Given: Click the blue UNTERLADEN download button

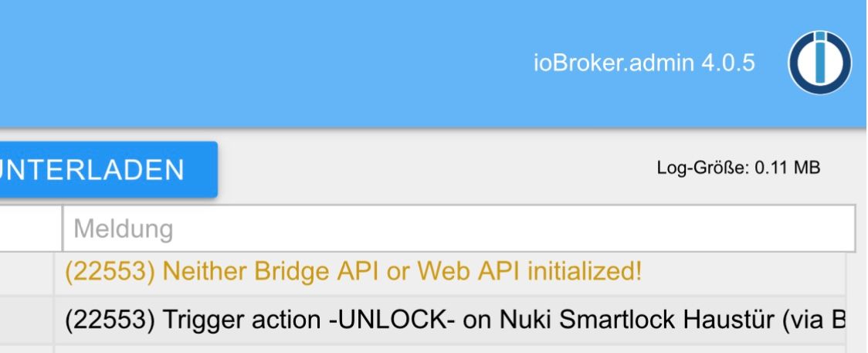Looking at the screenshot, I should [x=108, y=169].
